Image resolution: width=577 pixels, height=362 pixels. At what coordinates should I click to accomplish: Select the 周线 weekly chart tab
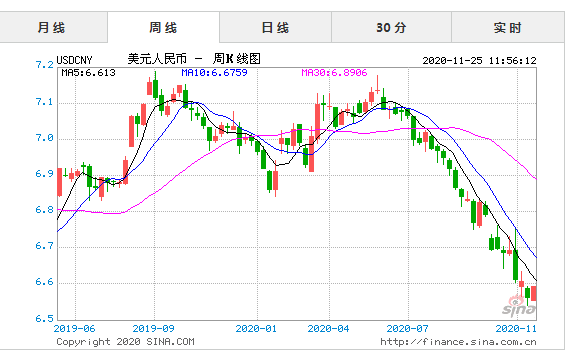tap(163, 28)
